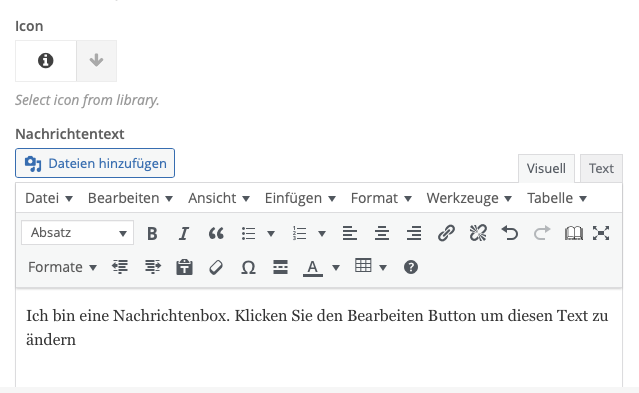
Task: Open the Tabelle menu
Action: point(557,198)
